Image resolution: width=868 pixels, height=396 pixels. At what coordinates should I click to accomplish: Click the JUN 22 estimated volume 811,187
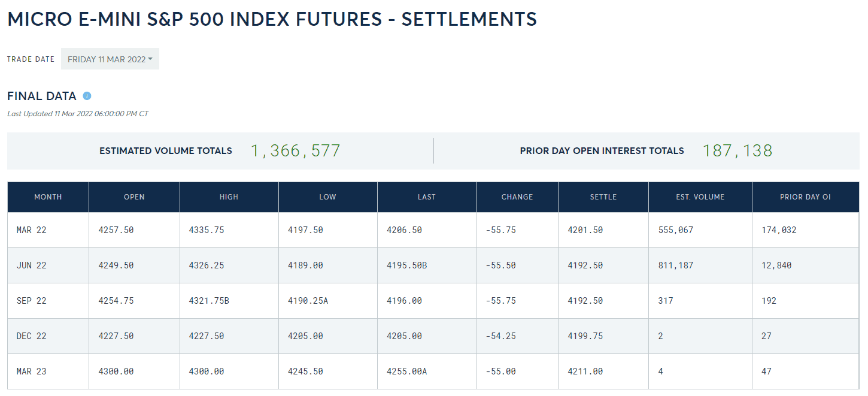(x=675, y=265)
